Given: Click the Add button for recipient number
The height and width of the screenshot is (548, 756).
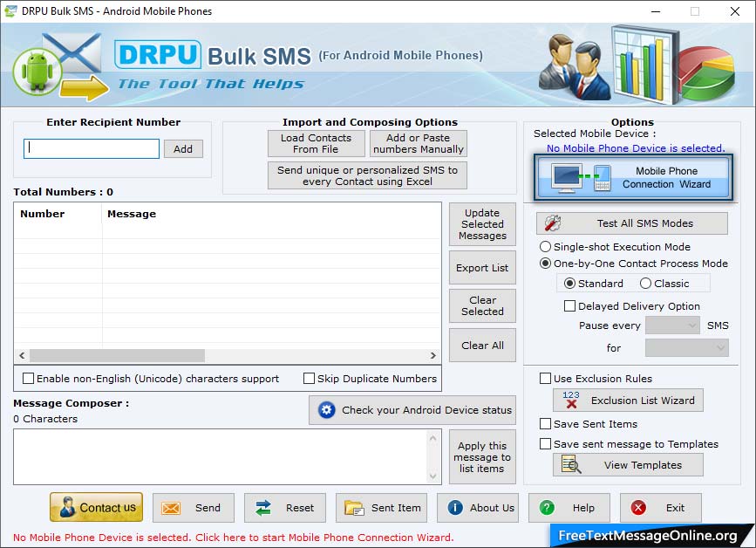Looking at the screenshot, I should pos(183,148).
